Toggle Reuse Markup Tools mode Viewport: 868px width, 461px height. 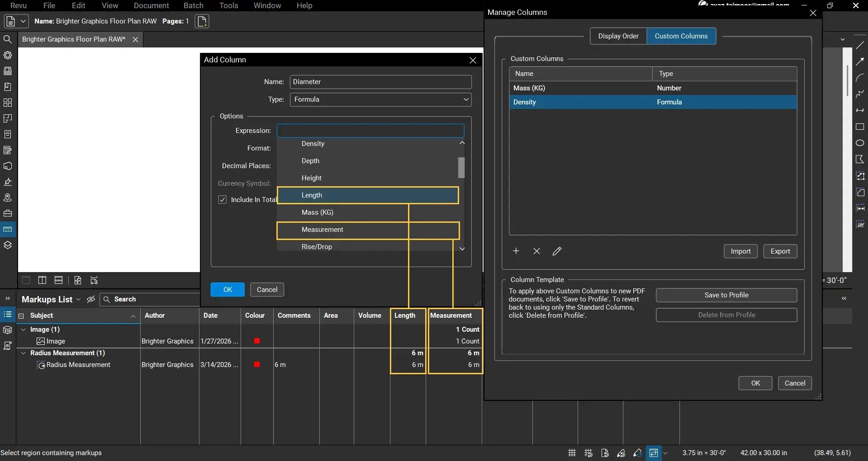tap(637, 453)
